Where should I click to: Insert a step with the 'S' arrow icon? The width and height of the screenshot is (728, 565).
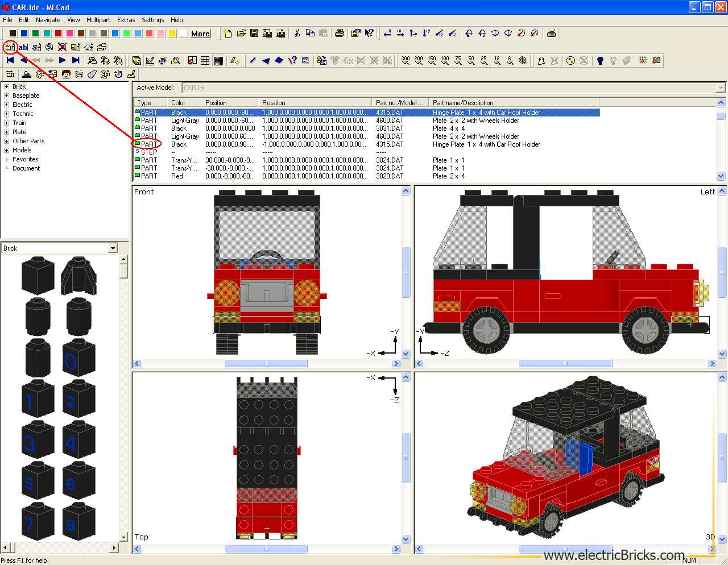36,47
